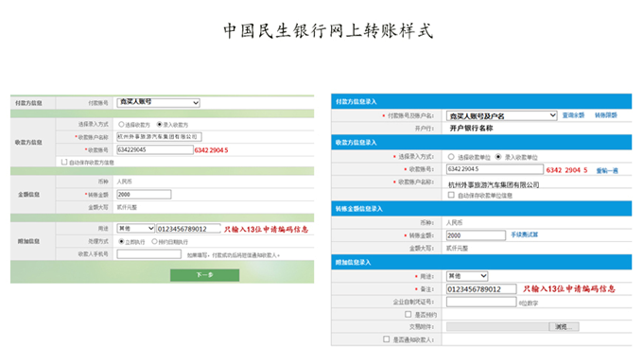Click the 收款人手机号 input field
The height and width of the screenshot is (364, 643).
pos(148,254)
